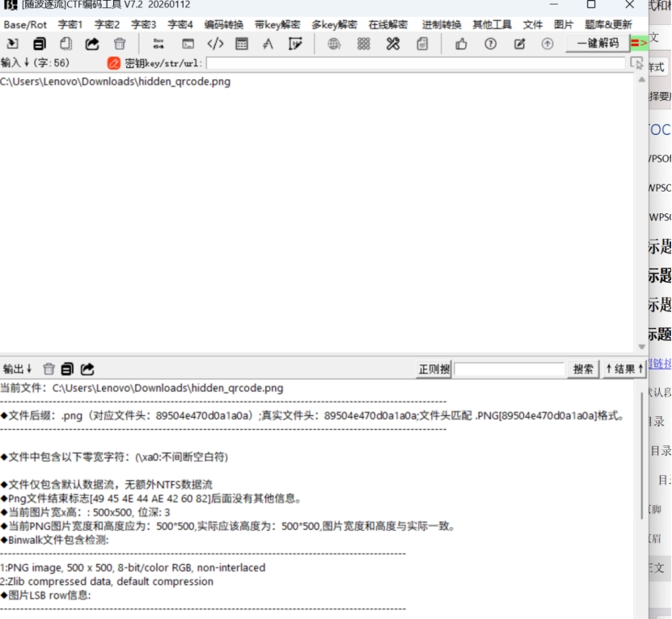Click the input pane scrollbar down arrow
The image size is (672, 619).
click(x=641, y=347)
